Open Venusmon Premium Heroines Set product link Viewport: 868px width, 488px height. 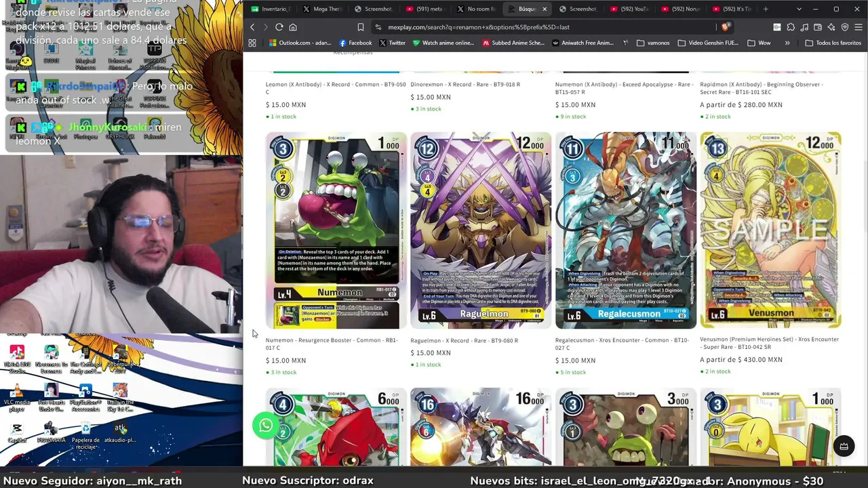coord(769,343)
